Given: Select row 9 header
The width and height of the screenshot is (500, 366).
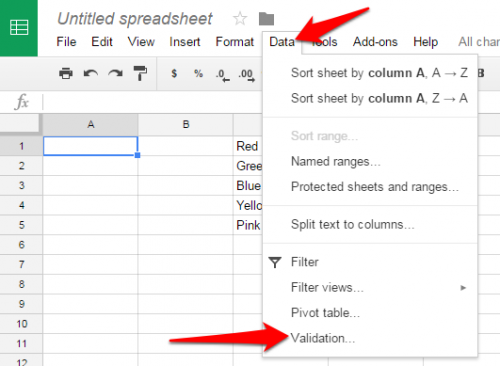Looking at the screenshot, I should click(x=21, y=304).
